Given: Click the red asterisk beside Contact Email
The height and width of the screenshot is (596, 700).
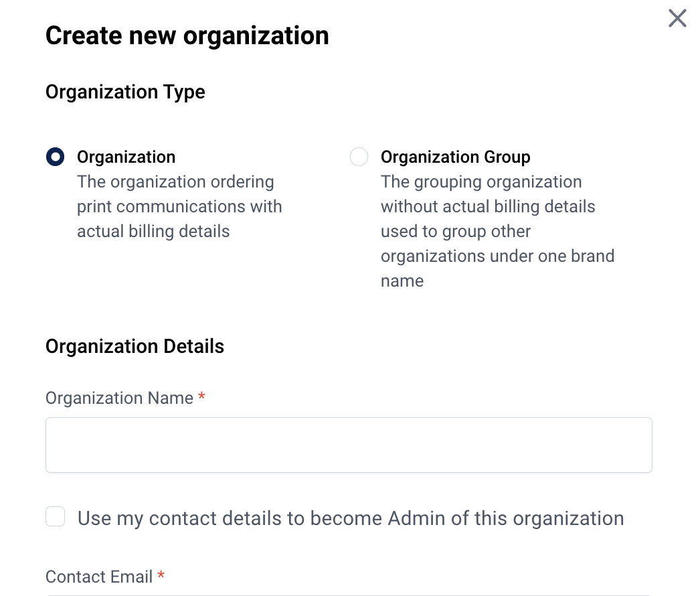Looking at the screenshot, I should [x=161, y=575].
